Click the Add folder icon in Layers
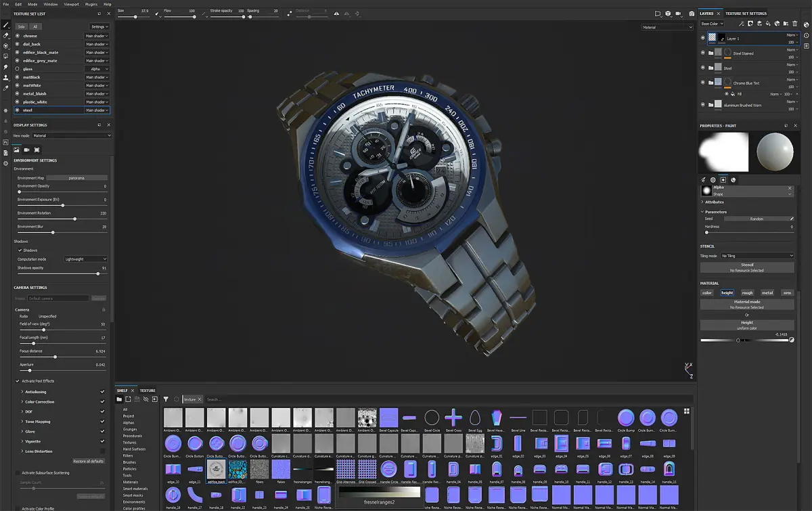The image size is (812, 511). 786,24
